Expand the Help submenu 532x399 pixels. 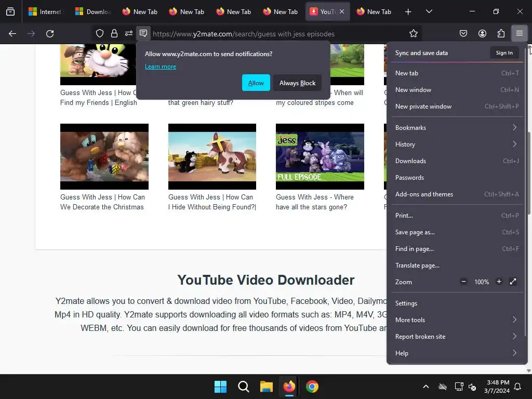click(457, 353)
